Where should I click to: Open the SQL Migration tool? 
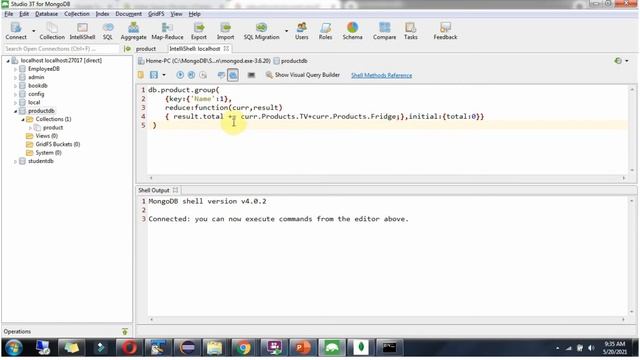(261, 31)
